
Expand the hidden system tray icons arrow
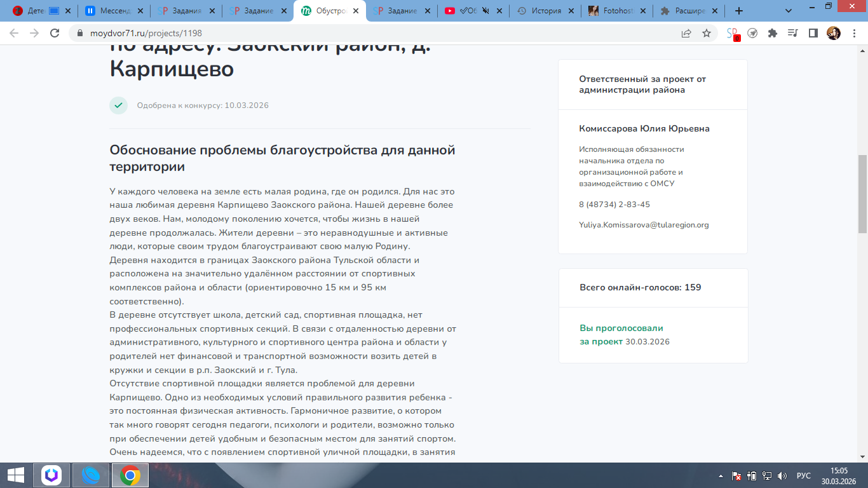pyautogui.click(x=721, y=475)
